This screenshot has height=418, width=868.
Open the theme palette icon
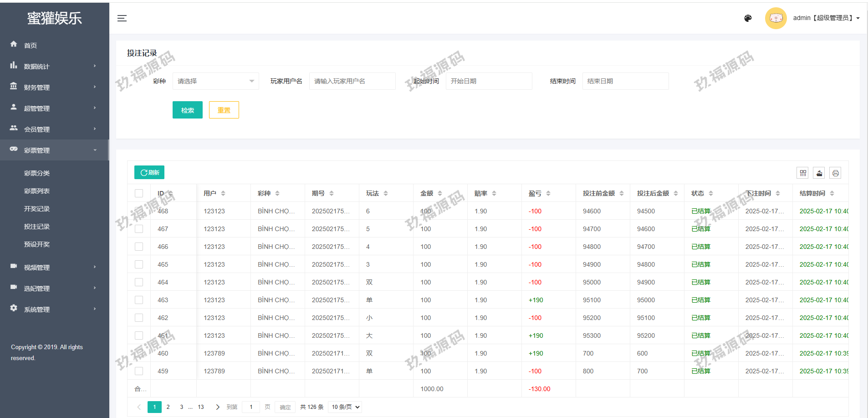click(x=748, y=18)
